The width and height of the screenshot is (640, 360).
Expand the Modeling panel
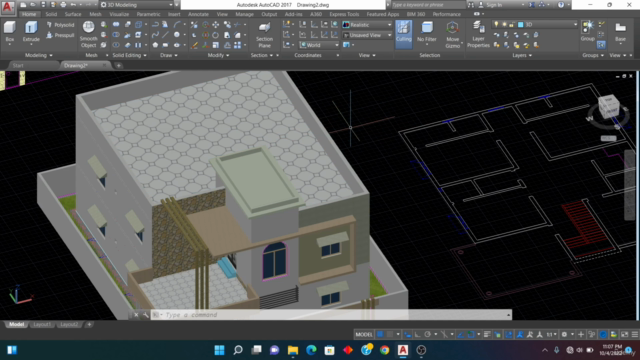point(39,55)
